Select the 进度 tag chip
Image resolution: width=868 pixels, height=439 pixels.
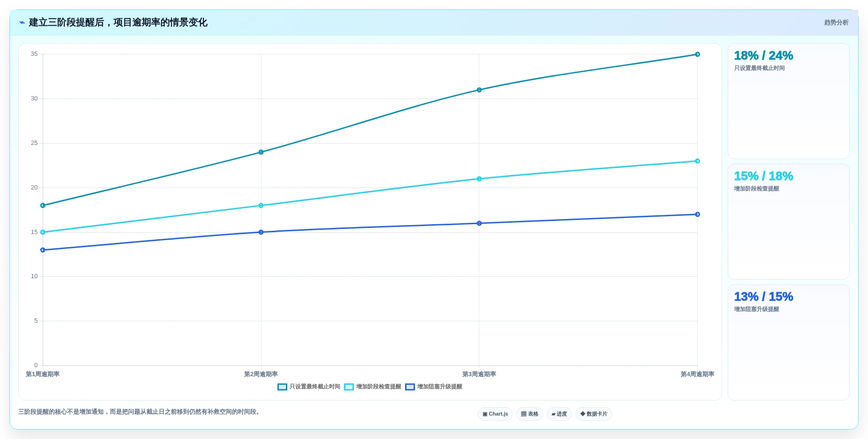[559, 414]
